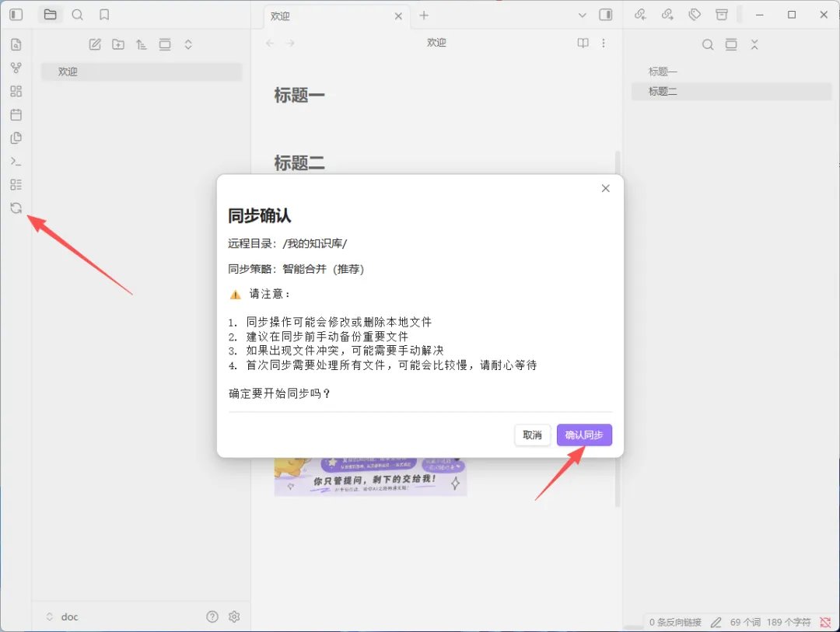Click 0 条反向链接 in status bar

[x=675, y=622]
